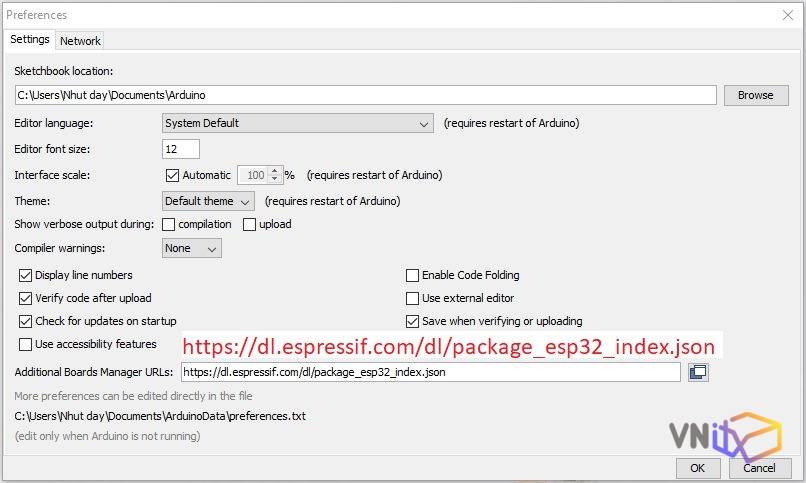The width and height of the screenshot is (806, 483).
Task: Click the Editor font size field
Action: coord(181,149)
